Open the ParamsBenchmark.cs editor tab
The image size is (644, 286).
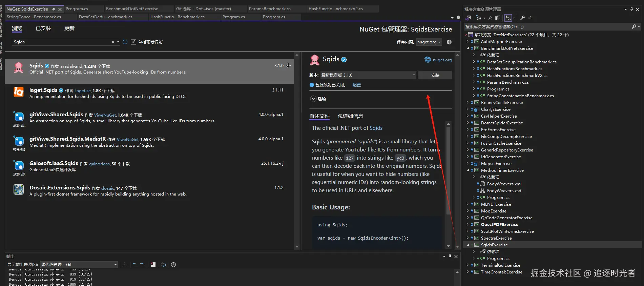pyautogui.click(x=270, y=9)
